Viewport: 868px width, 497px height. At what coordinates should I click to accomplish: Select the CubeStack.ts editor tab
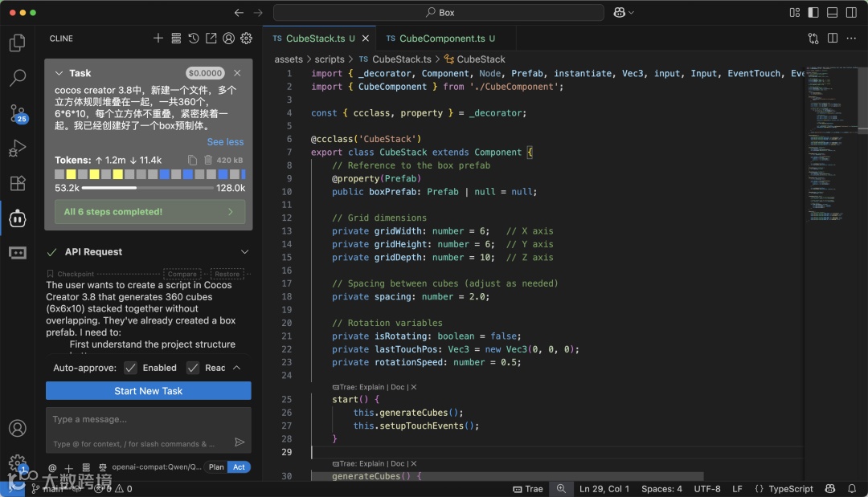(315, 39)
